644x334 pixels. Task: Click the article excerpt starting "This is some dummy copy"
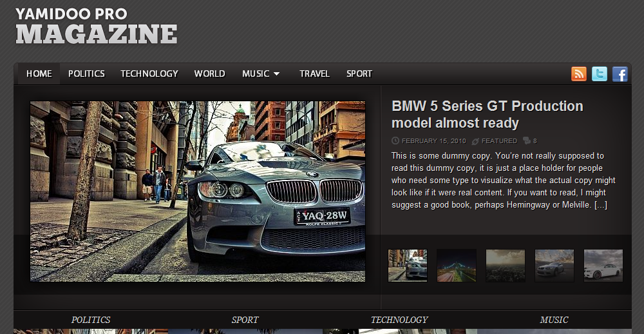(x=504, y=180)
